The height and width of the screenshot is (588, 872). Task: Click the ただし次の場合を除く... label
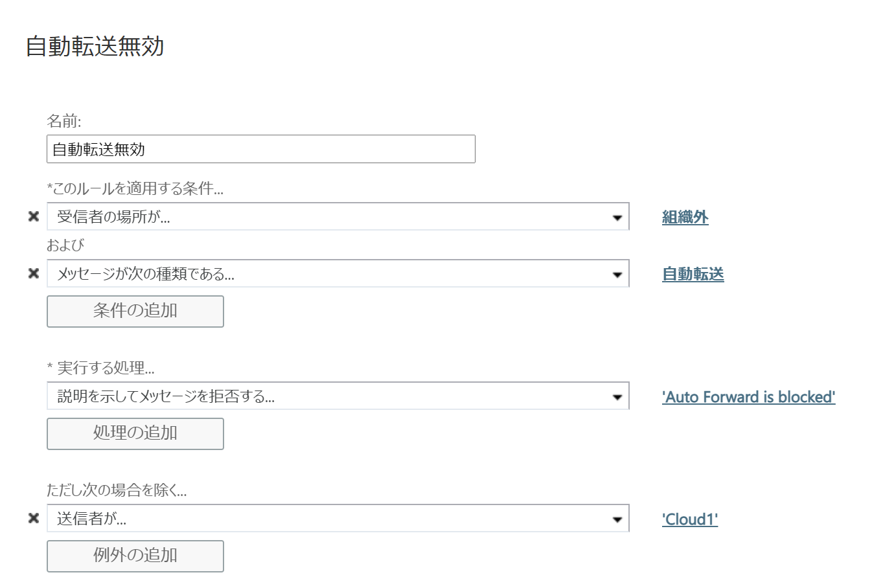(117, 490)
